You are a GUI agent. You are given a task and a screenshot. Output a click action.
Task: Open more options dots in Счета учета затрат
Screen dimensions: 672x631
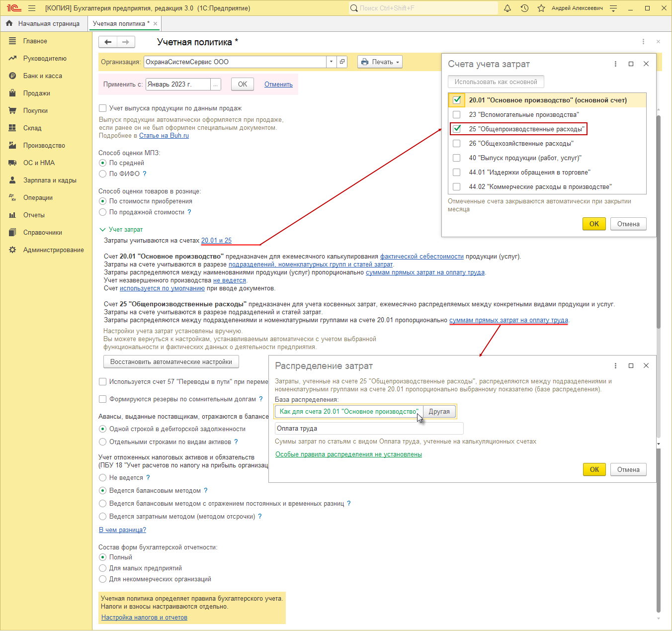click(615, 64)
